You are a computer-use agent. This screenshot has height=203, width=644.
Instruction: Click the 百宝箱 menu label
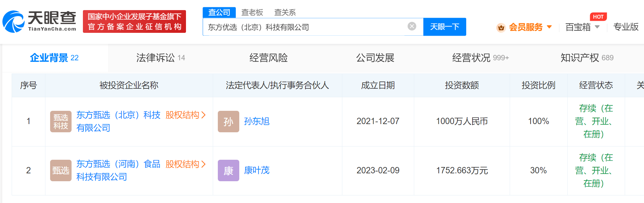coord(578,27)
